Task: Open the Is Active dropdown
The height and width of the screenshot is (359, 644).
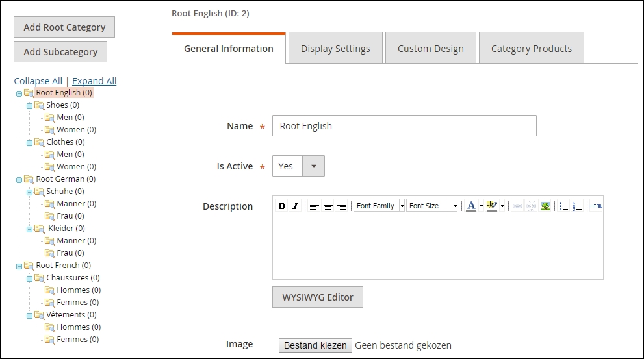Action: 313,166
